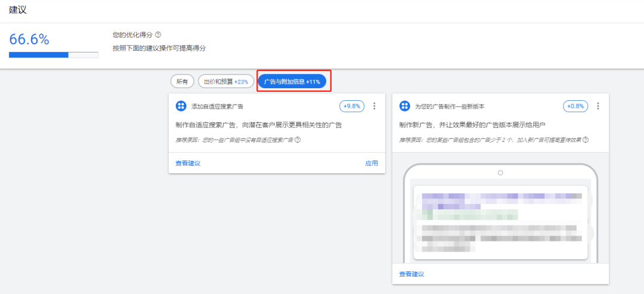
Task: Click the 66.6% optimization score value
Action: [29, 39]
